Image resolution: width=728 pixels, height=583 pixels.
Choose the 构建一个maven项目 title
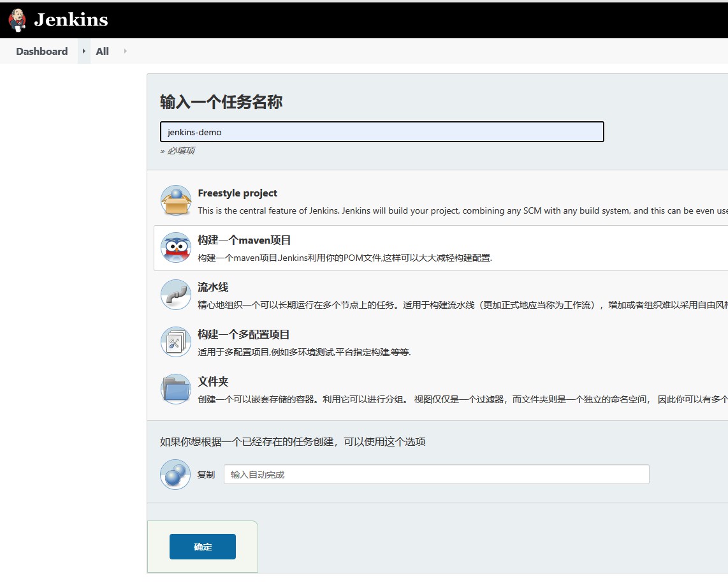(244, 240)
